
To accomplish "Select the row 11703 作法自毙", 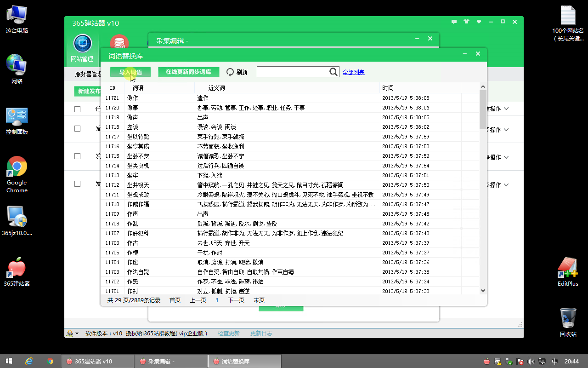I will coord(290,272).
